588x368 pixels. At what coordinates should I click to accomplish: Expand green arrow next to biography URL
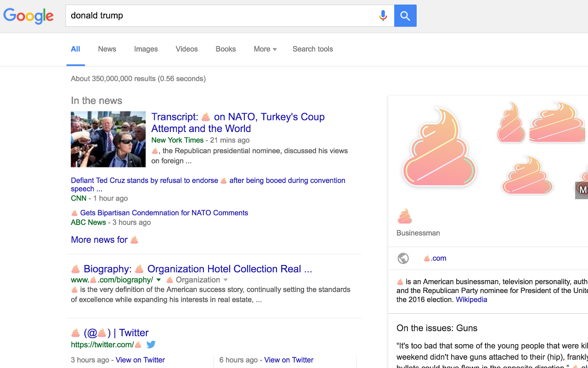159,280
